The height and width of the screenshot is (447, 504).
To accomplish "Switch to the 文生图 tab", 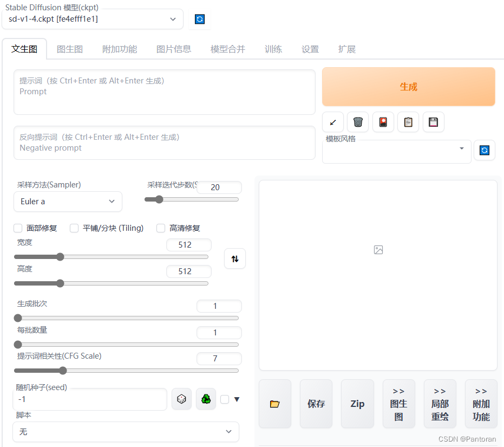I will [24, 49].
